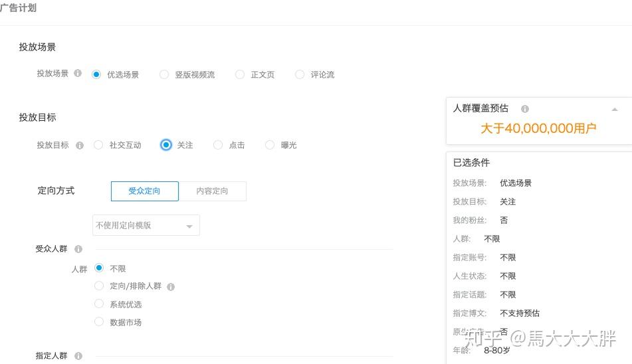The width and height of the screenshot is (632, 364).
Task: Click the dropdown arrow of 定向模版 selector
Action: [189, 227]
